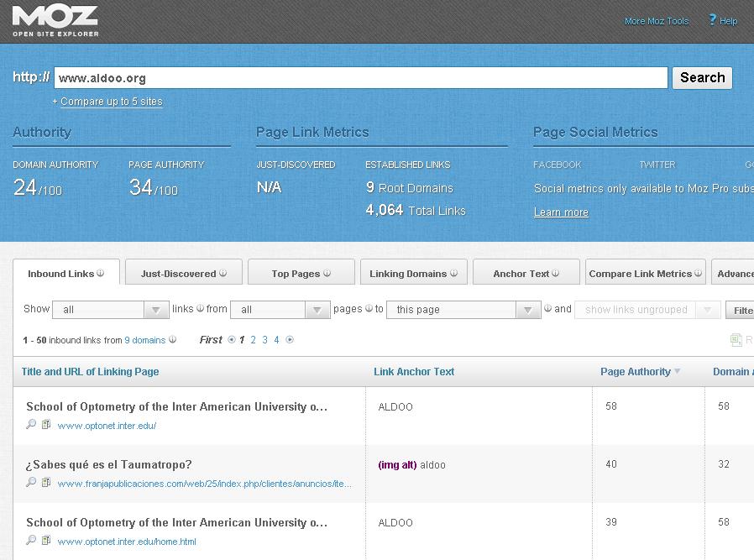This screenshot has height=560, width=754.
Task: Sort by 'Page Authority' column header text
Action: coord(636,372)
